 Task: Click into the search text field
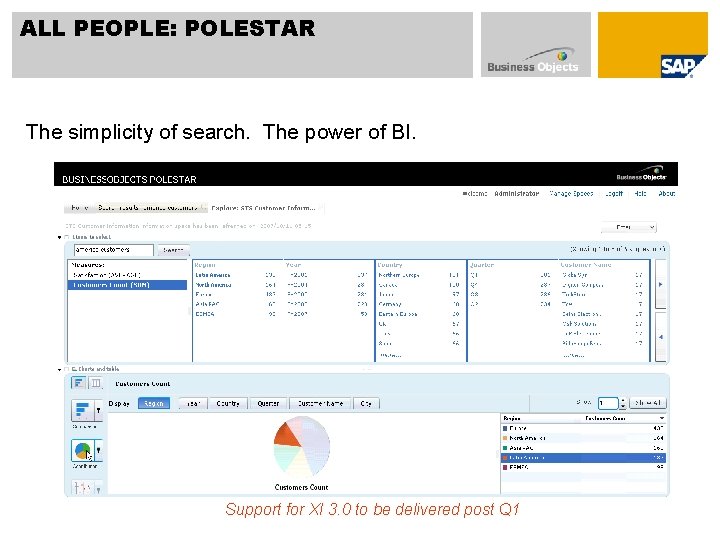pyautogui.click(x=113, y=250)
